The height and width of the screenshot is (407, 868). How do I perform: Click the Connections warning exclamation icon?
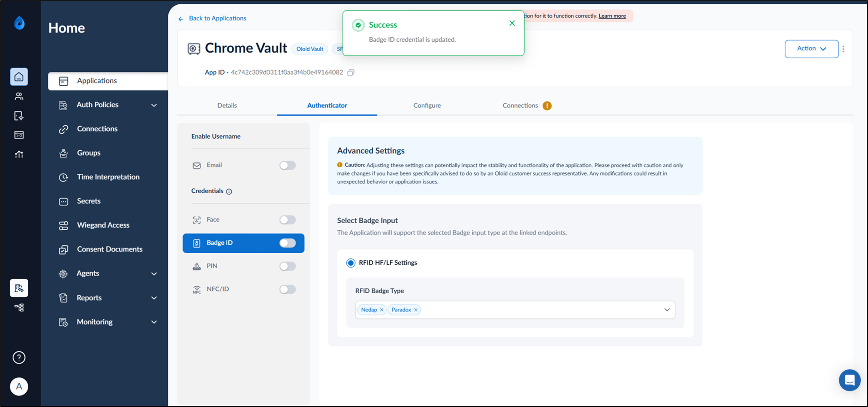[547, 106]
